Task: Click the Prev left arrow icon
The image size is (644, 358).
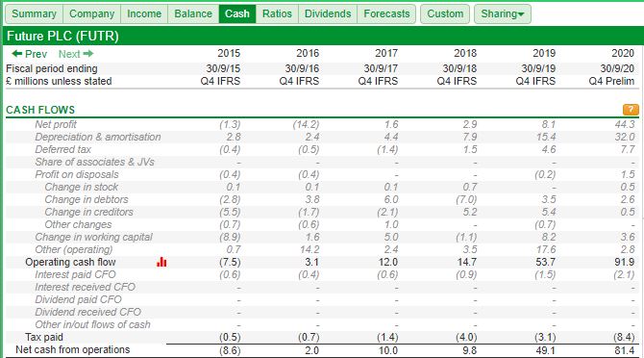Action: coord(17,54)
